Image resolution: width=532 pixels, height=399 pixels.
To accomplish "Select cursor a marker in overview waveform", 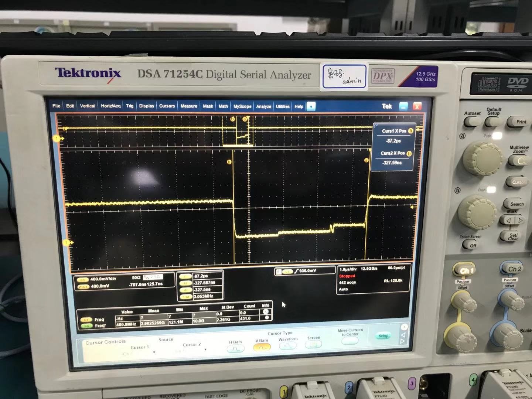I will 245,119.
